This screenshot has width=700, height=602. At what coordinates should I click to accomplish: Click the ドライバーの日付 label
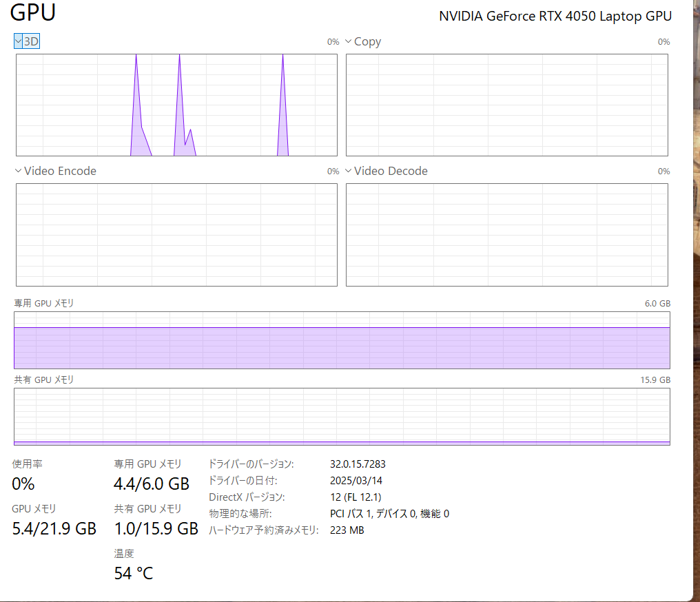243,481
